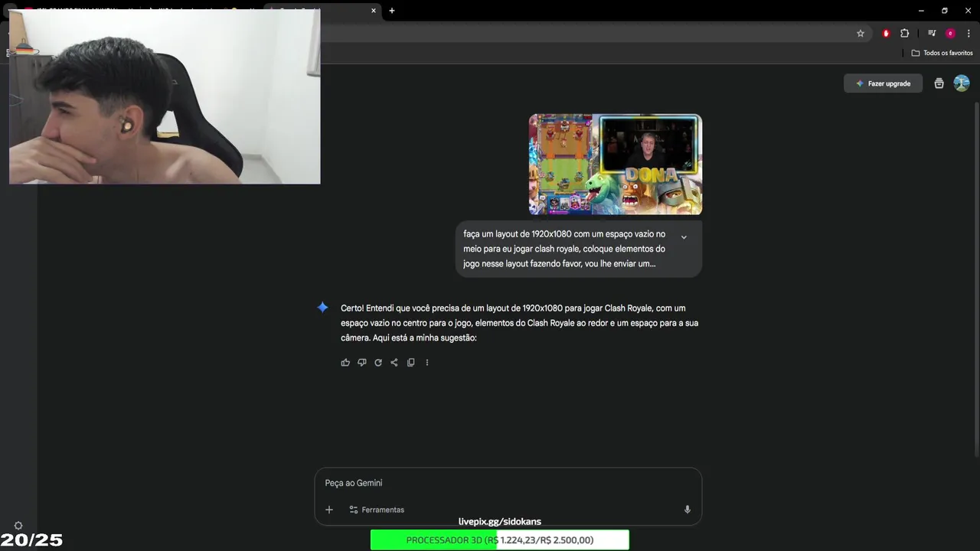Click the Fazer upgrade button

[883, 83]
